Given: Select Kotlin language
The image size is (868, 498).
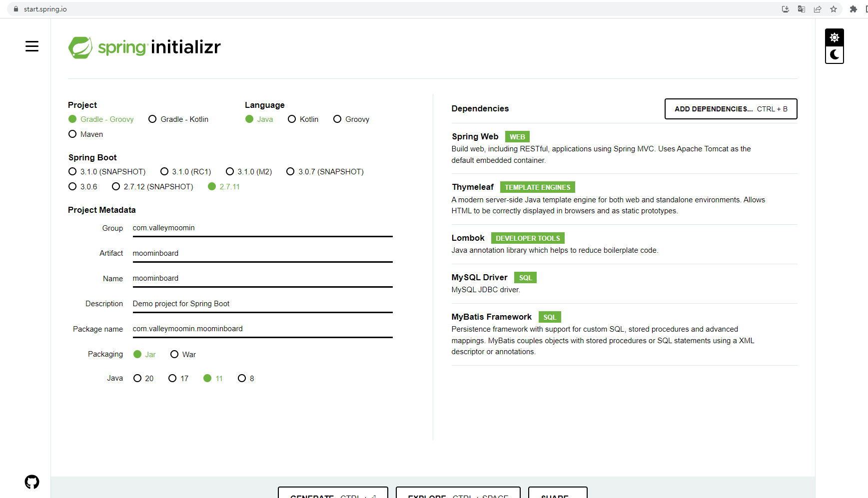Looking at the screenshot, I should pyautogui.click(x=303, y=119).
